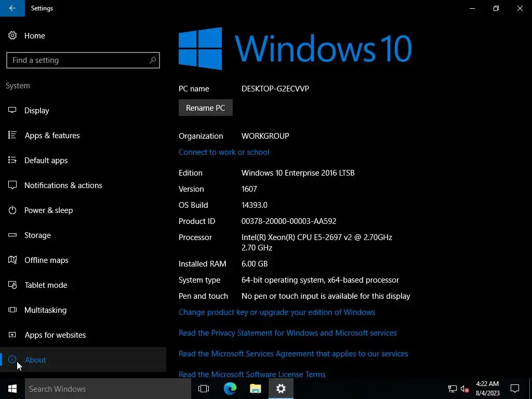Open Task View from the taskbar
The height and width of the screenshot is (399, 532).
point(204,389)
